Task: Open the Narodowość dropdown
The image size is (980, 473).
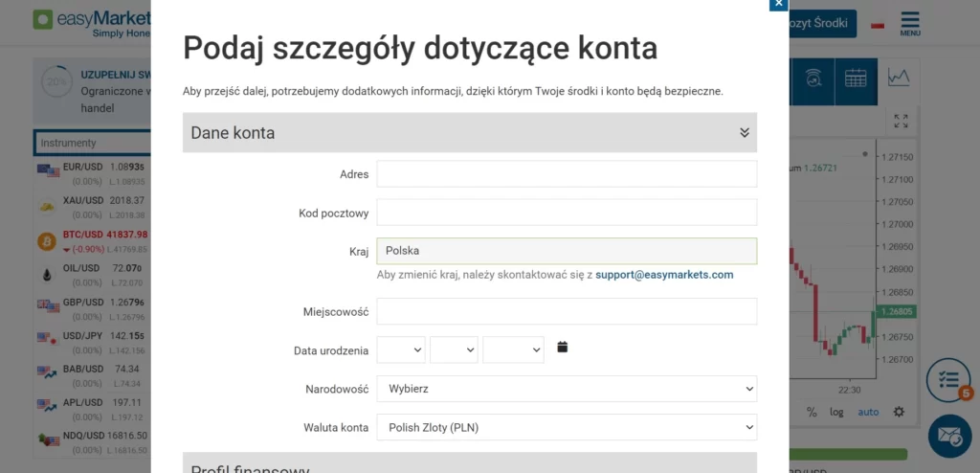Action: pos(567,389)
